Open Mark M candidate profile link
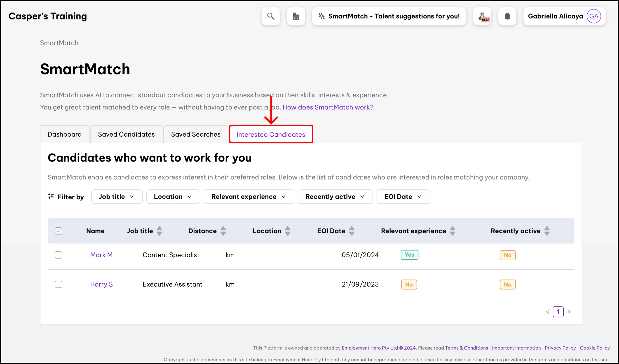 [x=101, y=255]
